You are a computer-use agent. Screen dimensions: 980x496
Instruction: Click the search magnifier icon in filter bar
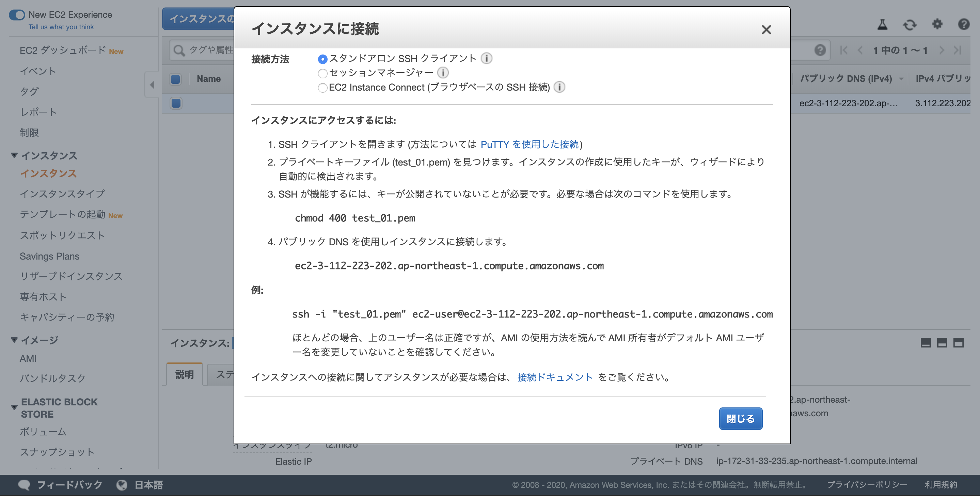178,50
